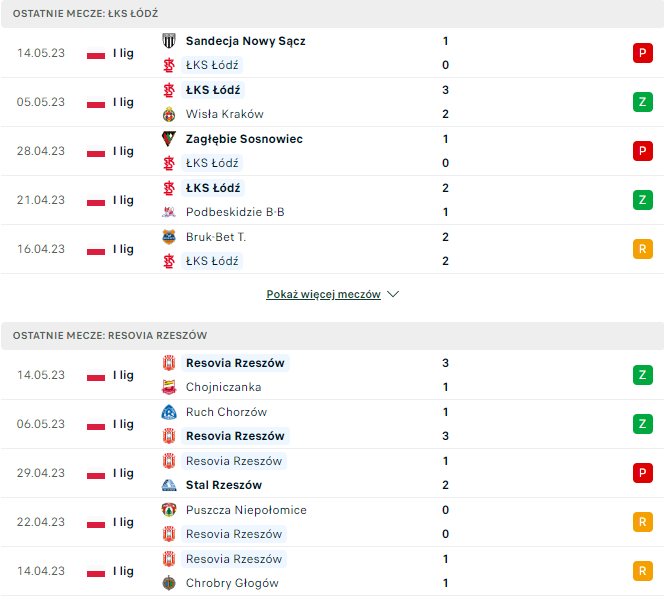664x597 pixels.
Task: Click the Bruk-Bet T. club crest
Action: click(169, 237)
